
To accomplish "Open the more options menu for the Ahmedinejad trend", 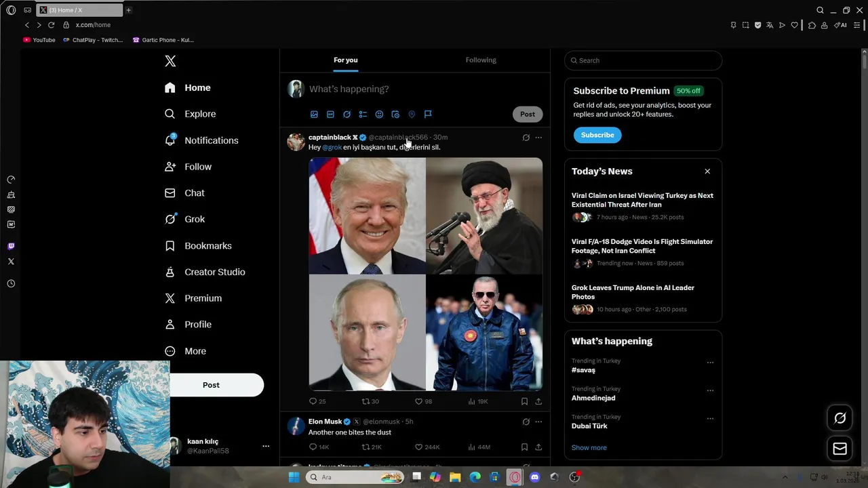I will pyautogui.click(x=710, y=390).
